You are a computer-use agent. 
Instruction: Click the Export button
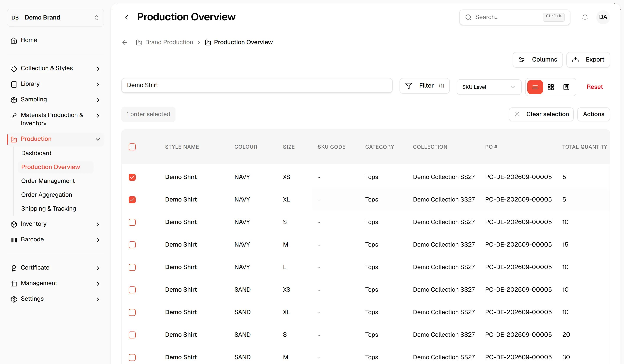pos(588,60)
